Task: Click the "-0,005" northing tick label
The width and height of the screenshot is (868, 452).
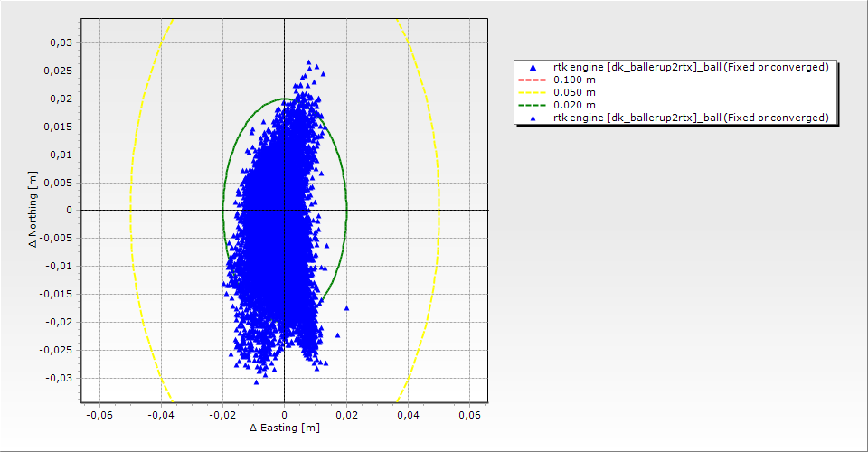Action: click(56, 239)
